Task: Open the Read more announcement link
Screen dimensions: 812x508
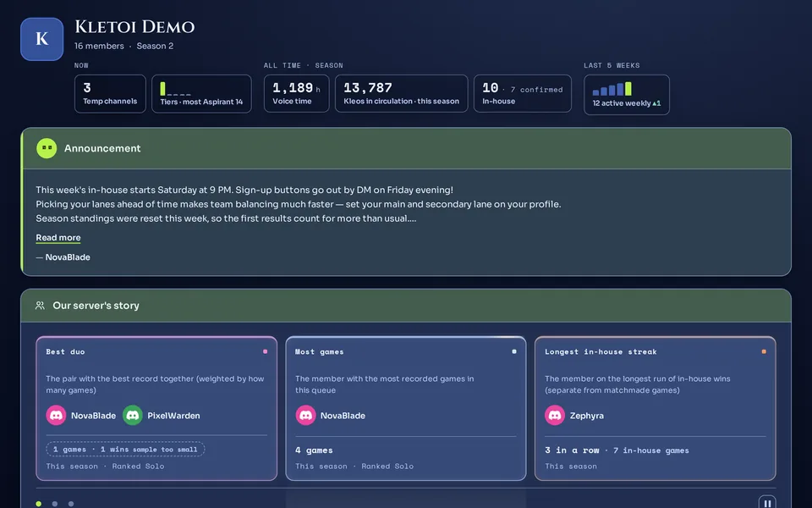Action: (x=58, y=238)
